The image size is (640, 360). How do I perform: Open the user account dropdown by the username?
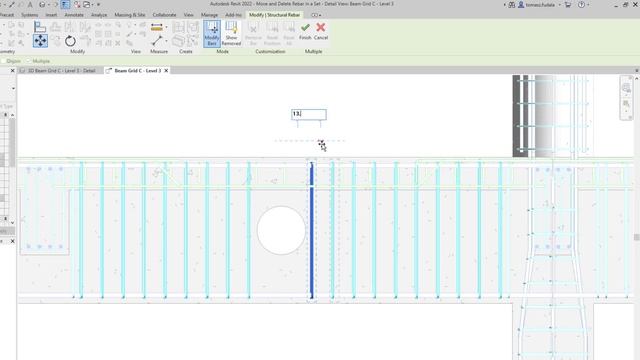pyautogui.click(x=560, y=5)
